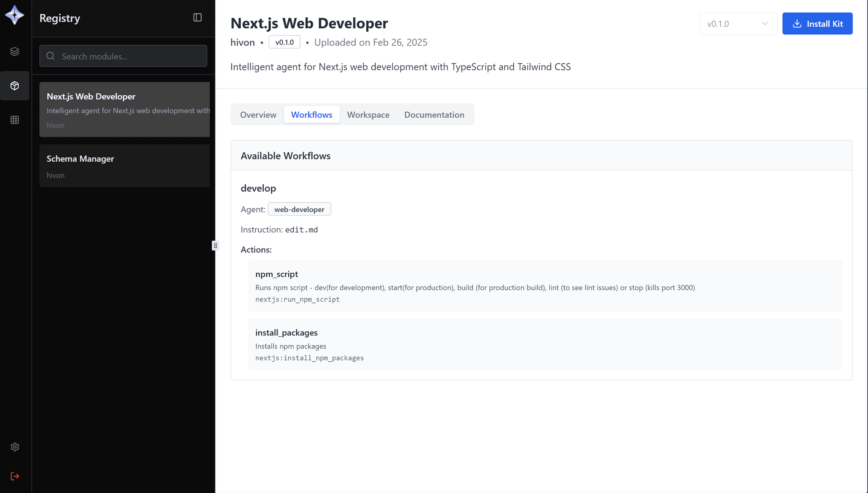This screenshot has height=493, width=868.
Task: Click hivon under Schema Manager card
Action: pyautogui.click(x=56, y=175)
